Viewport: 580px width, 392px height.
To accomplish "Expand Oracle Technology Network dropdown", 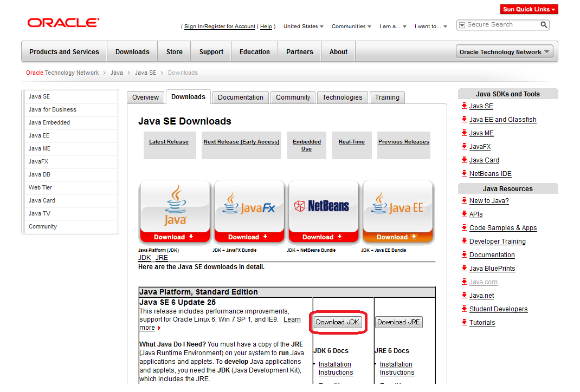I will (x=505, y=52).
